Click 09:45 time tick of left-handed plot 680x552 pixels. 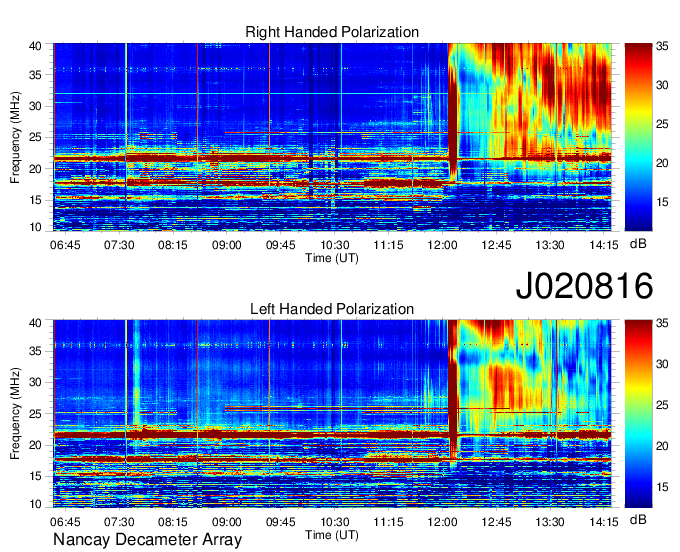(281, 521)
